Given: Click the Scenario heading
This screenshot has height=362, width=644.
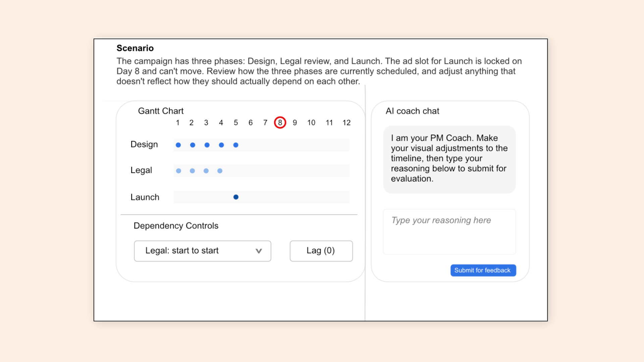Looking at the screenshot, I should point(135,48).
